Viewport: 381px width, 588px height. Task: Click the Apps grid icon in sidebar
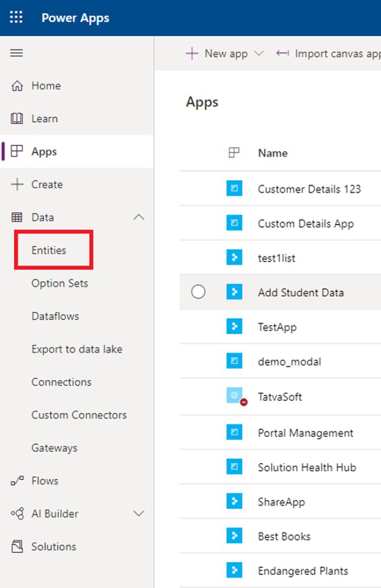click(17, 152)
